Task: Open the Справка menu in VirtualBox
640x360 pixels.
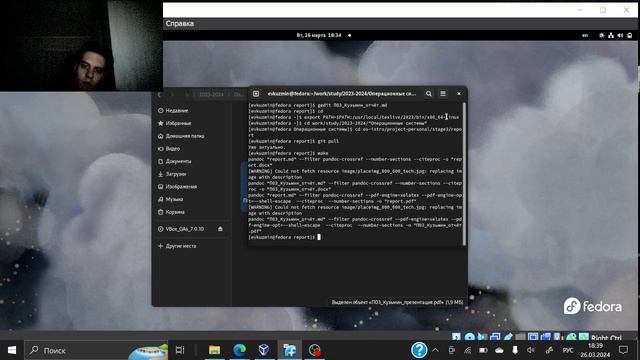Action: pyautogui.click(x=180, y=24)
